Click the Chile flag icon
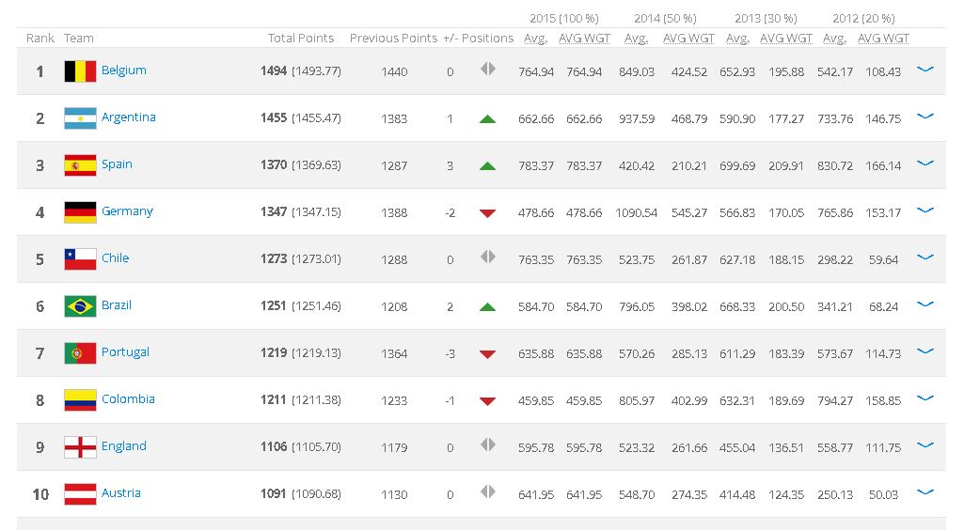Screen dimensions: 980x530 click(x=80, y=259)
